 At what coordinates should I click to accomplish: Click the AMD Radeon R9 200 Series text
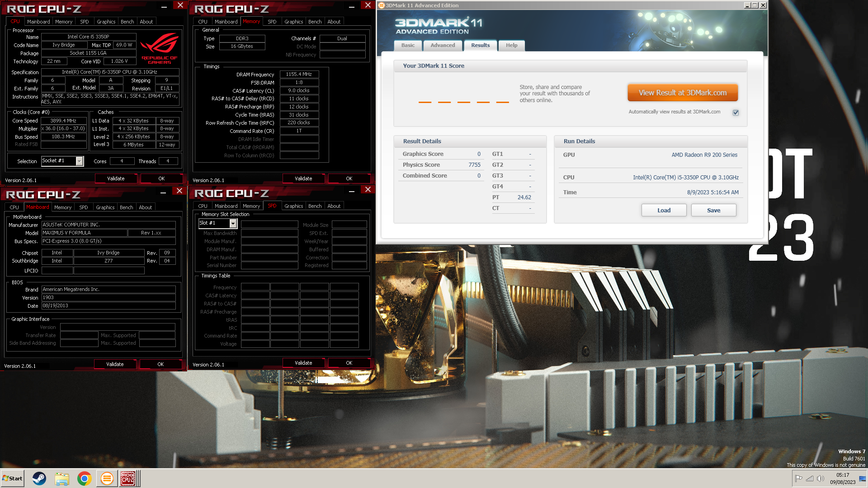coord(704,155)
